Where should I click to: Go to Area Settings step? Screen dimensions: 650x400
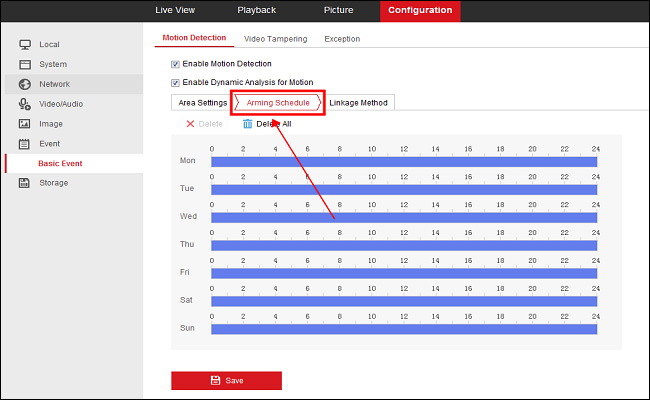pyautogui.click(x=203, y=103)
